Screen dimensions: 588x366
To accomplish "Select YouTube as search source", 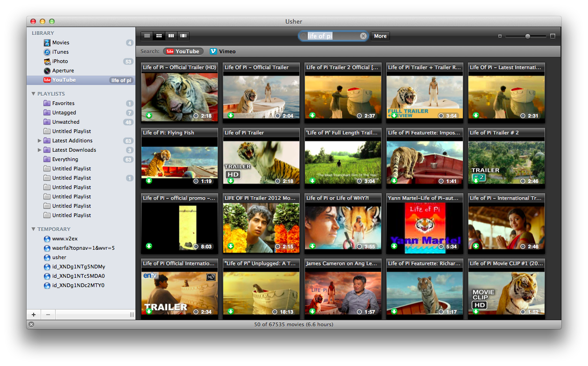I will point(183,51).
